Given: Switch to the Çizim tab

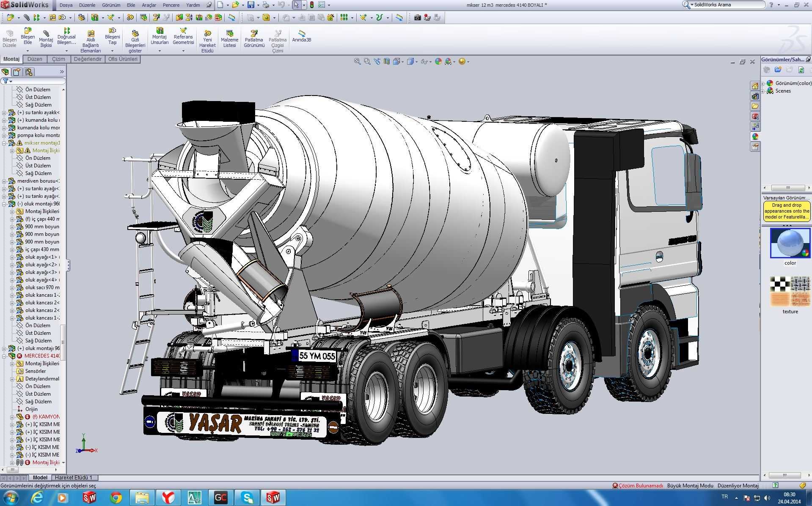Looking at the screenshot, I should pyautogui.click(x=58, y=59).
